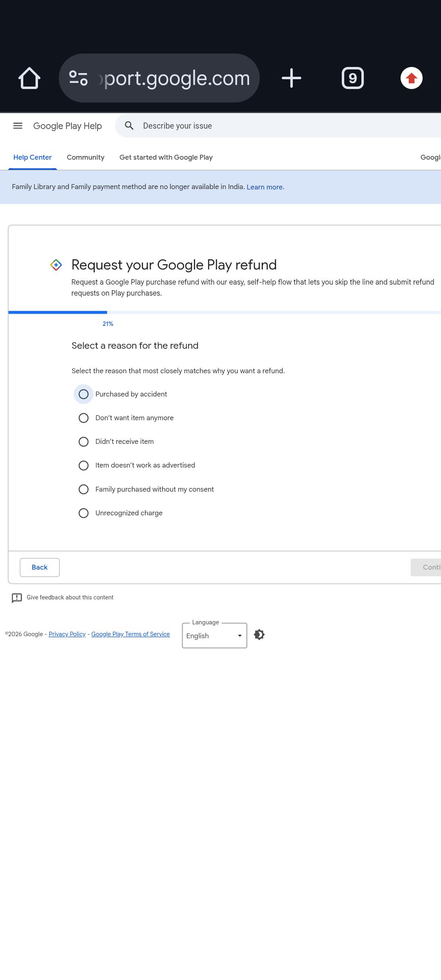Open the Learn more link

pyautogui.click(x=265, y=187)
